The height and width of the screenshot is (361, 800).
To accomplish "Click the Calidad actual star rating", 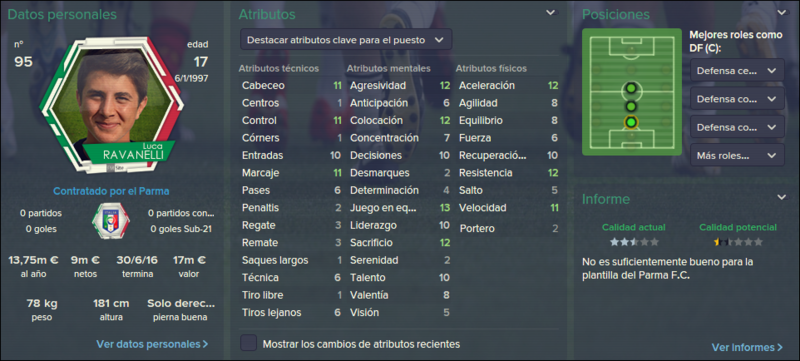I will point(634,242).
